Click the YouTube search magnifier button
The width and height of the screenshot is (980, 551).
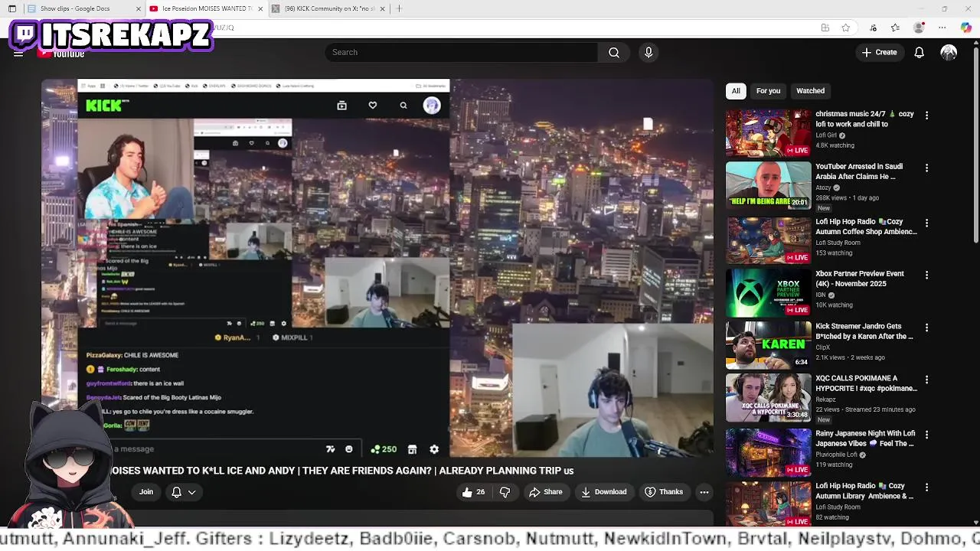pos(614,52)
